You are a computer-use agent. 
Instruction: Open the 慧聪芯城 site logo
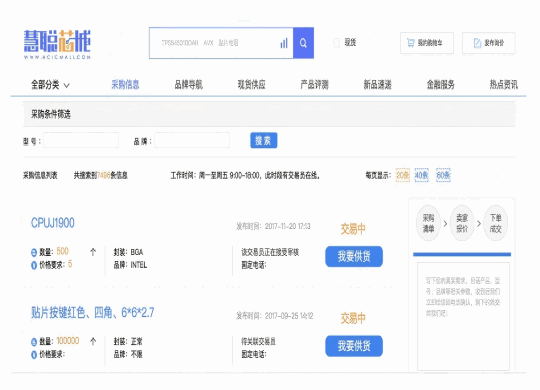click(57, 44)
